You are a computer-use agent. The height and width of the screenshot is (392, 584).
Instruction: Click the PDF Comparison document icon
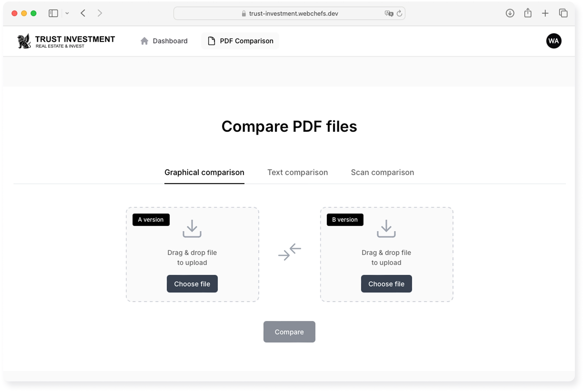pyautogui.click(x=211, y=41)
